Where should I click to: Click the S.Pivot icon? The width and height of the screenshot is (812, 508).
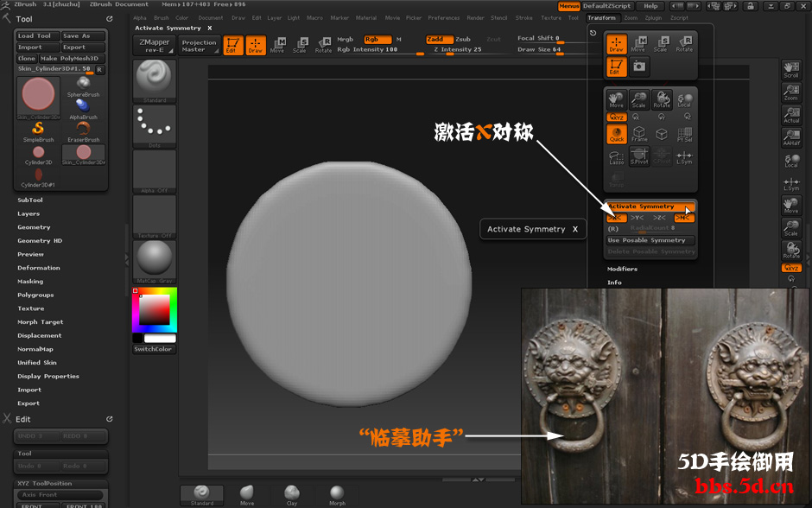(639, 157)
